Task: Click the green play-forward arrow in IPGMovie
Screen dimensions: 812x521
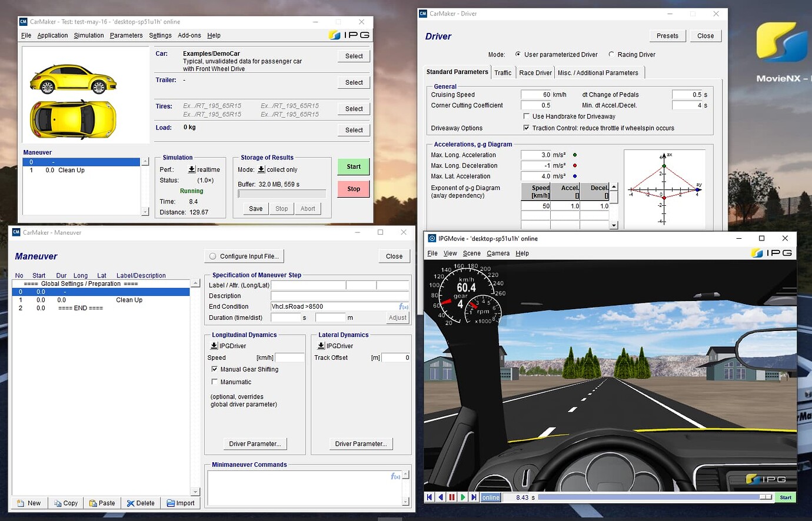Action: [463, 497]
